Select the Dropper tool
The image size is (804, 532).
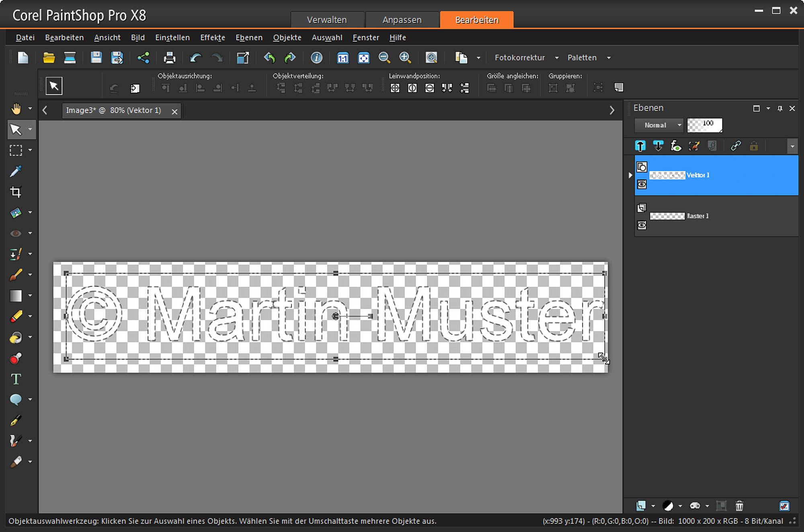coord(16,171)
